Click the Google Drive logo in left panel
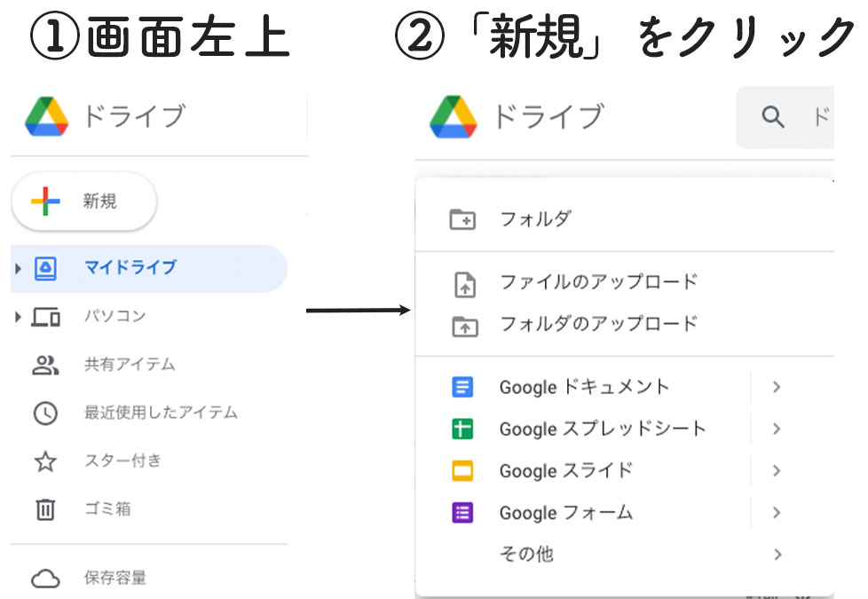The width and height of the screenshot is (868, 599). [x=47, y=116]
